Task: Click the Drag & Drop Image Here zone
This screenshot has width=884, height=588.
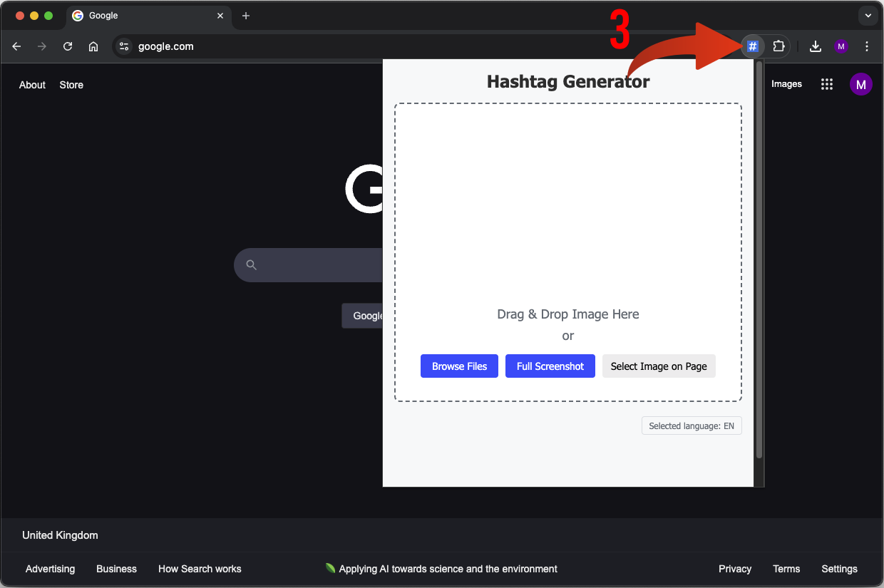Action: pyautogui.click(x=568, y=252)
